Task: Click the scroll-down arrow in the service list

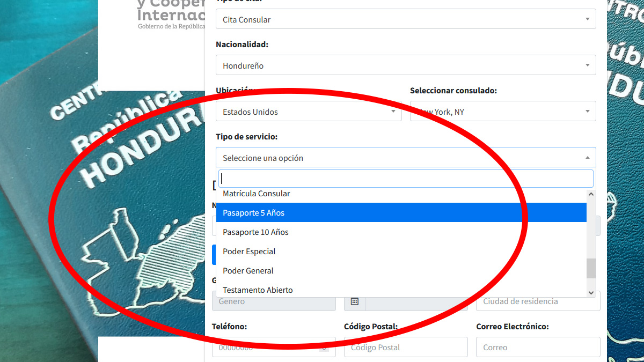Action: 590,293
